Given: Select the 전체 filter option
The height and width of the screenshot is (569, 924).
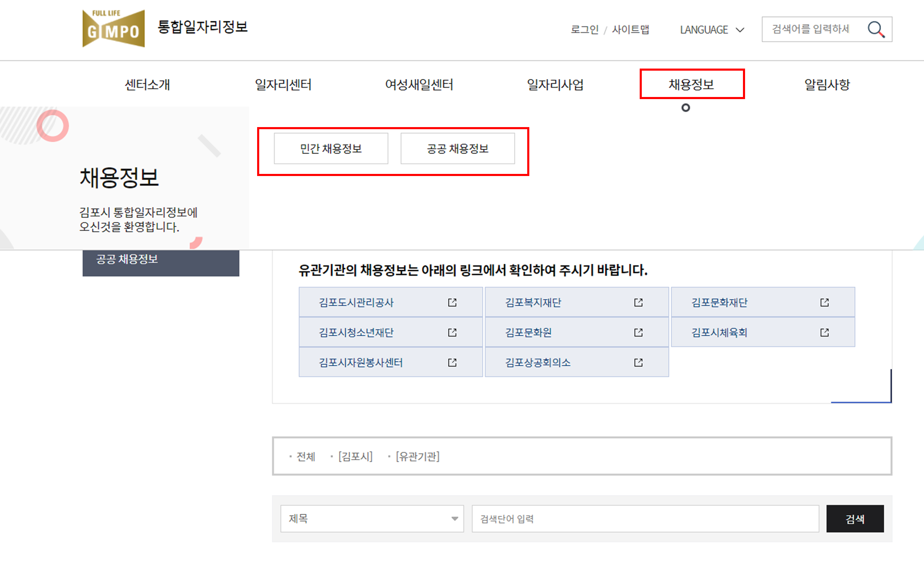Looking at the screenshot, I should [x=305, y=457].
